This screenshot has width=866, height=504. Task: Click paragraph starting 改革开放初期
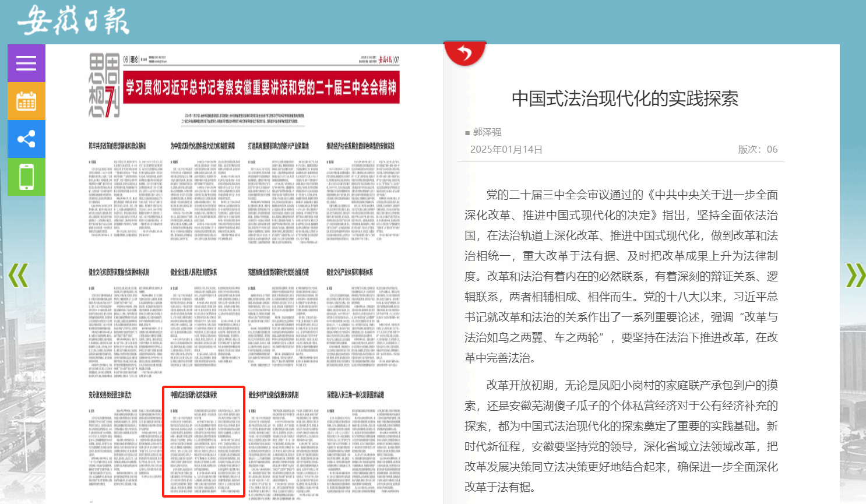(x=621, y=436)
